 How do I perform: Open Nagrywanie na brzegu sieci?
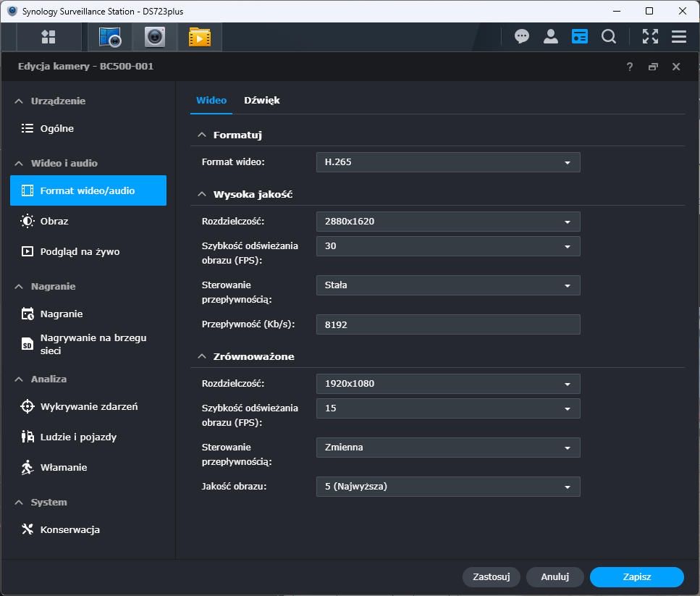(88, 344)
